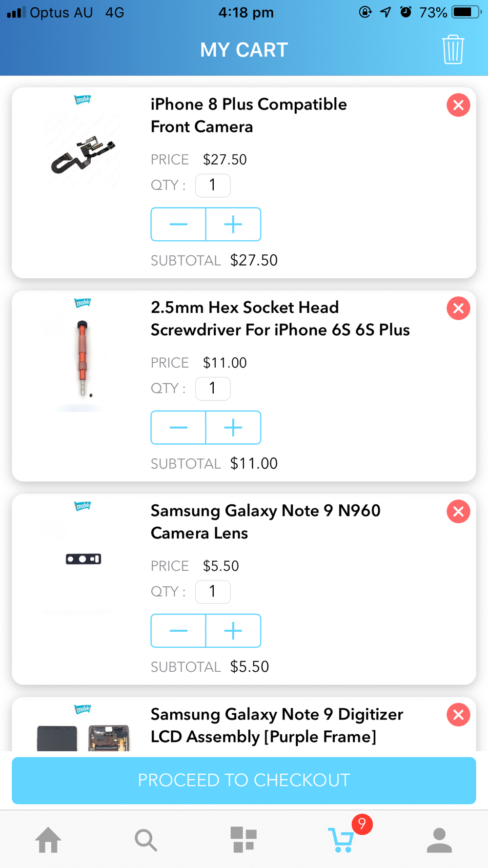Open the account profile tab

point(439,840)
